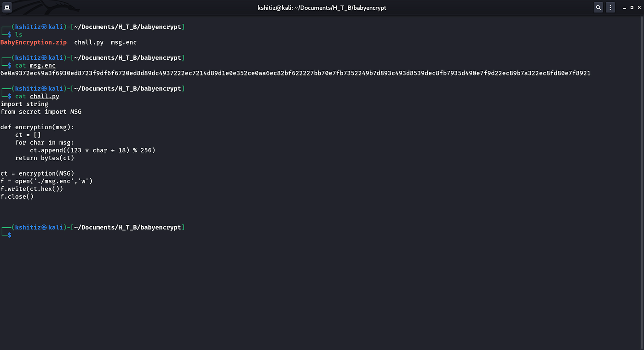
Task: Click the 'ct = []' line
Action: coord(28,135)
